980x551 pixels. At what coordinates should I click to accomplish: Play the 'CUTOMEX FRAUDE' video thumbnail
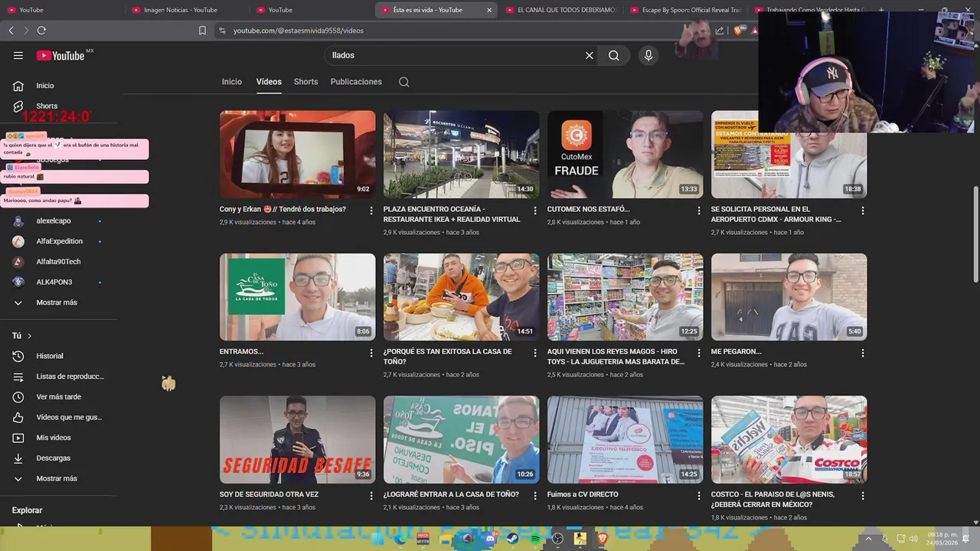coord(626,155)
